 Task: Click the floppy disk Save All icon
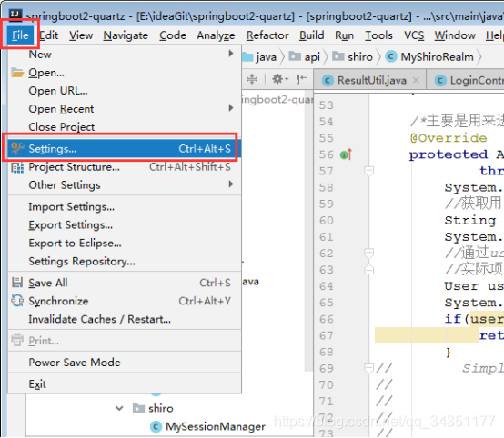[x=17, y=283]
